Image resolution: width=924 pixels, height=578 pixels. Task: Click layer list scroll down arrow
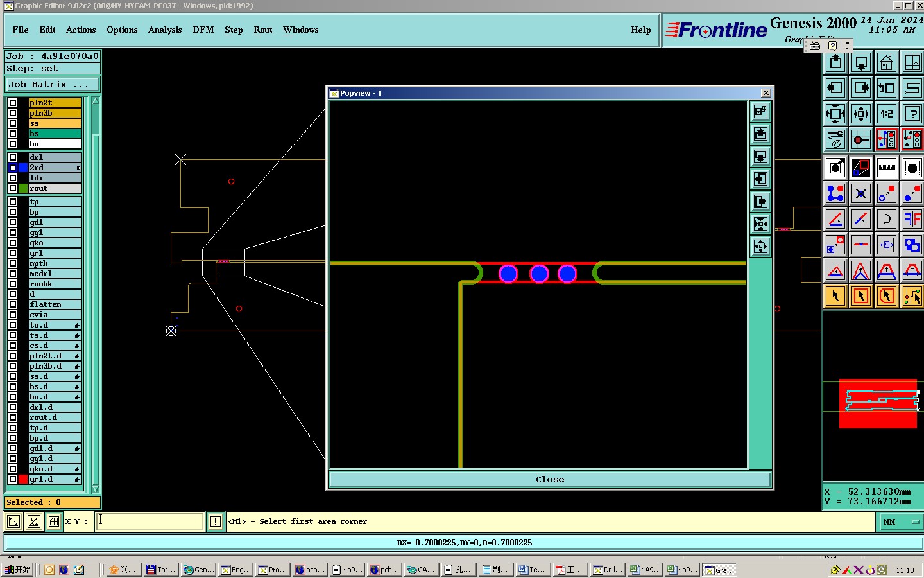(96, 489)
